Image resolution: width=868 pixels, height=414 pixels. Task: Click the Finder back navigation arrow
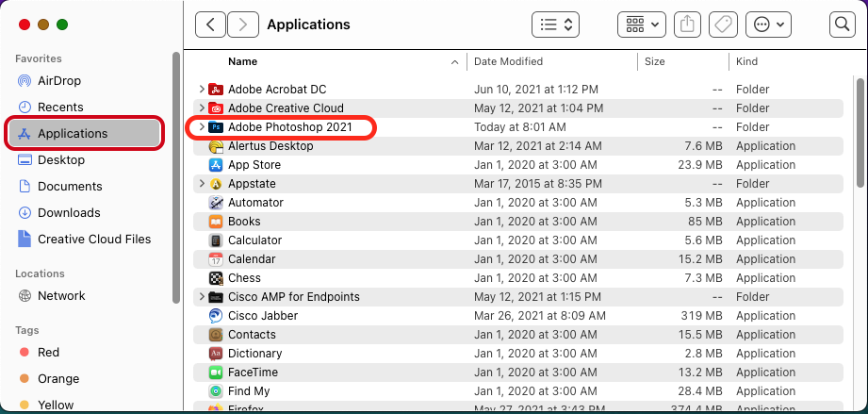tap(210, 25)
